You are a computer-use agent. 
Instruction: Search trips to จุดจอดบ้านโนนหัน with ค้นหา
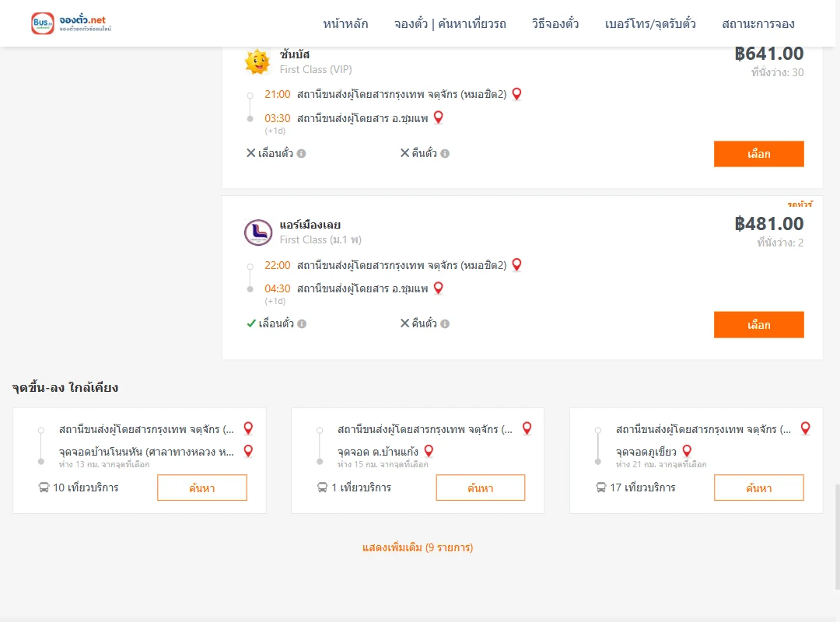click(x=202, y=487)
